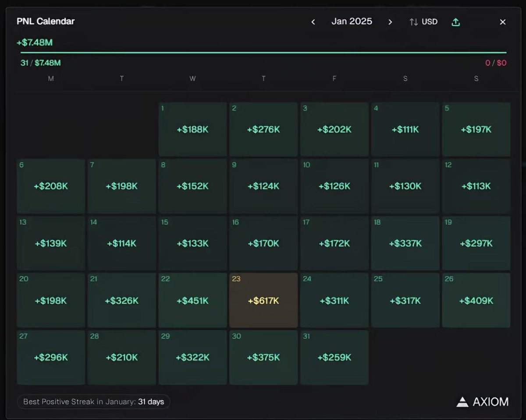The height and width of the screenshot is (420, 526).
Task: Select day 6 cell showing +$208K
Action: 51,186
